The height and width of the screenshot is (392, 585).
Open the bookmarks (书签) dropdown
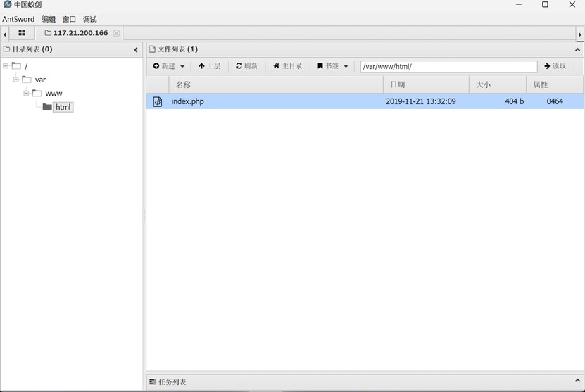point(332,66)
